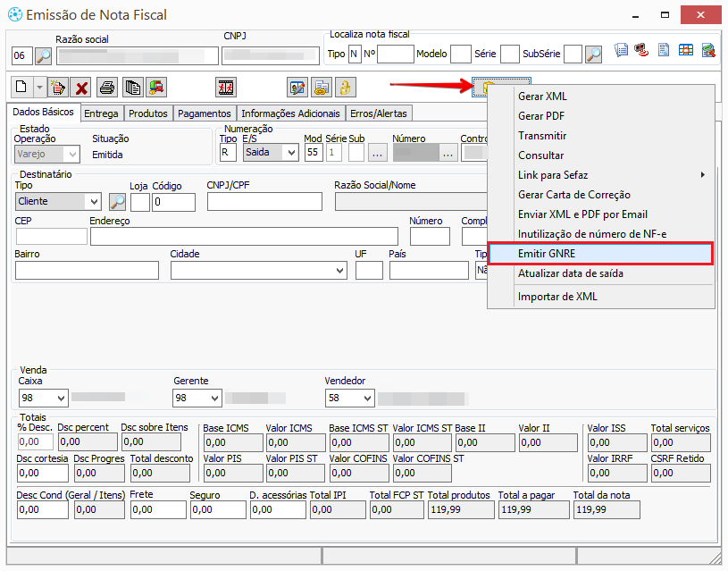This screenshot has width=728, height=571.
Task: Click magnifier icon next to Razão social code
Action: [x=44, y=55]
